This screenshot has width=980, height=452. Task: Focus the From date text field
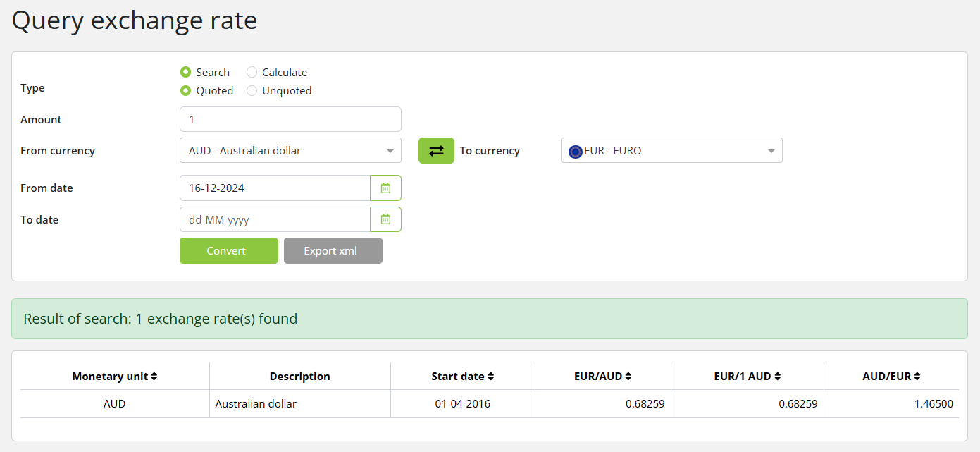coord(275,188)
